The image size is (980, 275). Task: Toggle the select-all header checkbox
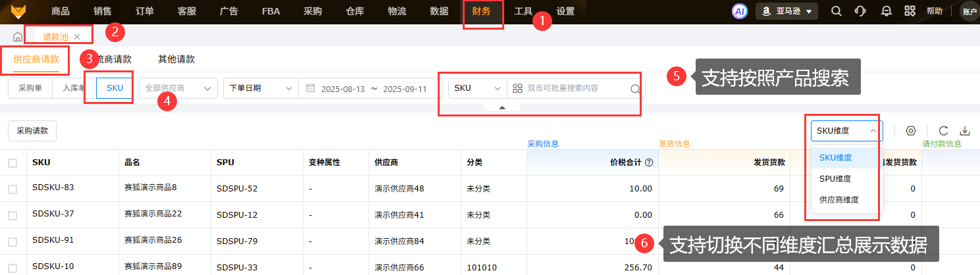click(13, 162)
